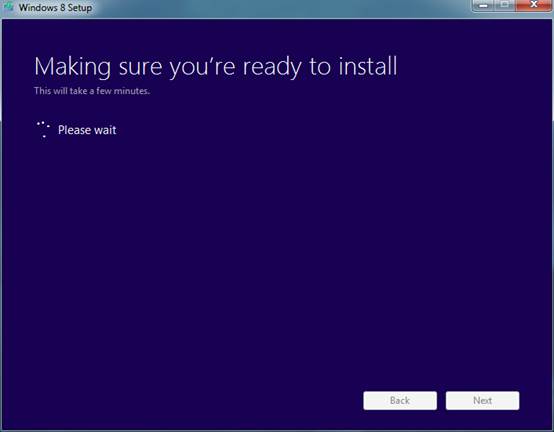Click the 'Windows 8 Setup' title text
The height and width of the screenshot is (432, 554).
tap(55, 8)
